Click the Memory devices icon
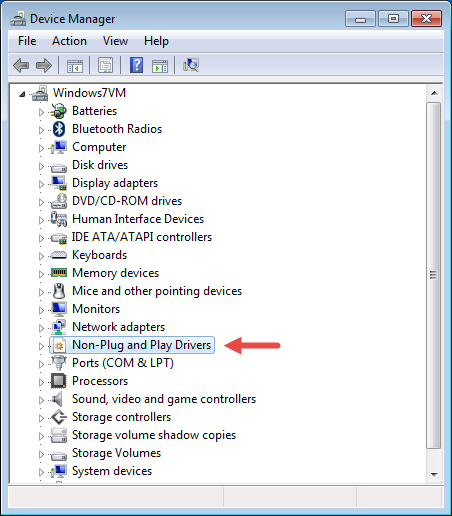This screenshot has height=516, width=452. point(59,273)
